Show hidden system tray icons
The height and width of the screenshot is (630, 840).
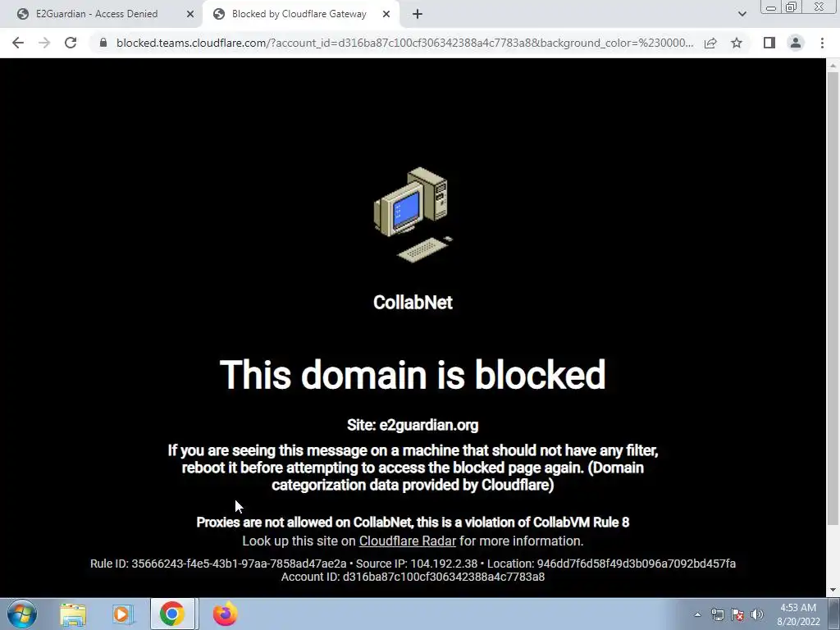697,614
